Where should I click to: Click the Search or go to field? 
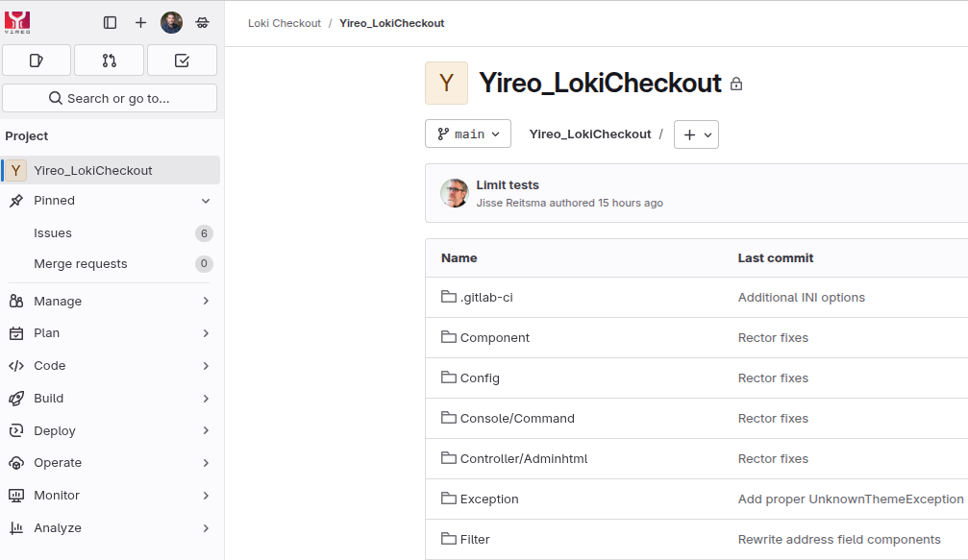(110, 98)
